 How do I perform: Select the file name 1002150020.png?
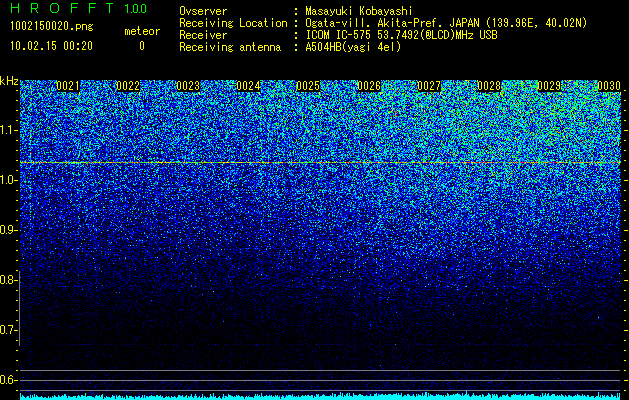pos(51,26)
